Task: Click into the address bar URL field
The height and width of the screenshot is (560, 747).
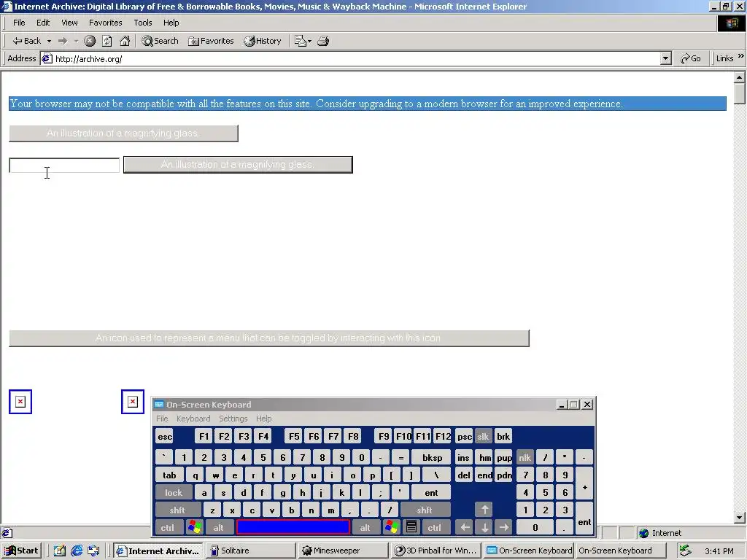Action: 350,58
